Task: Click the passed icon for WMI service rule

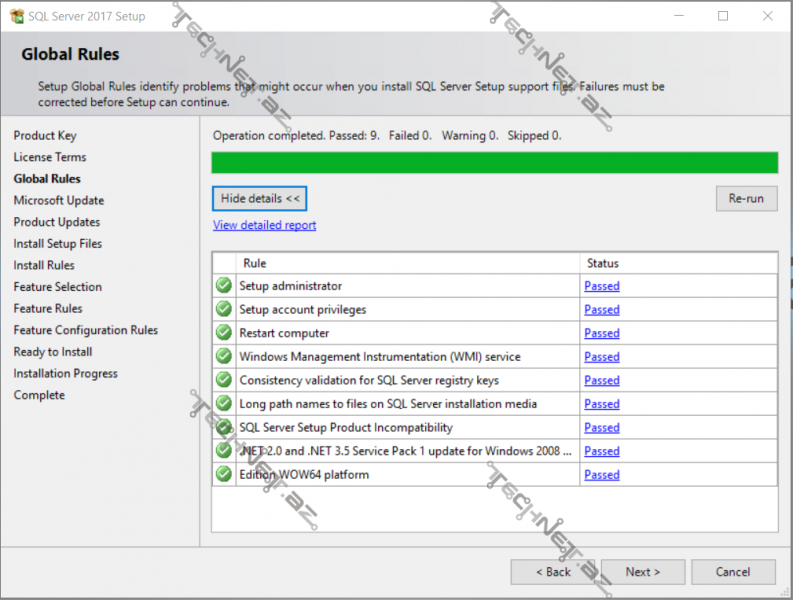Action: coord(224,357)
